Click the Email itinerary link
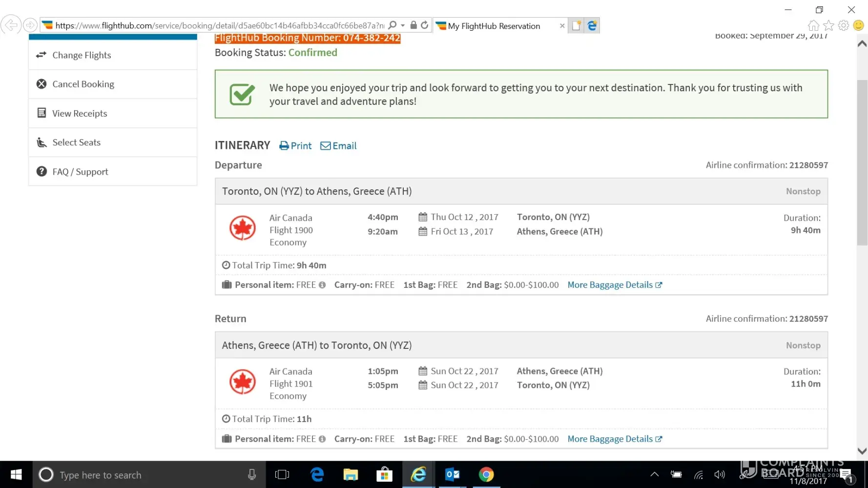868x488 pixels. click(338, 146)
